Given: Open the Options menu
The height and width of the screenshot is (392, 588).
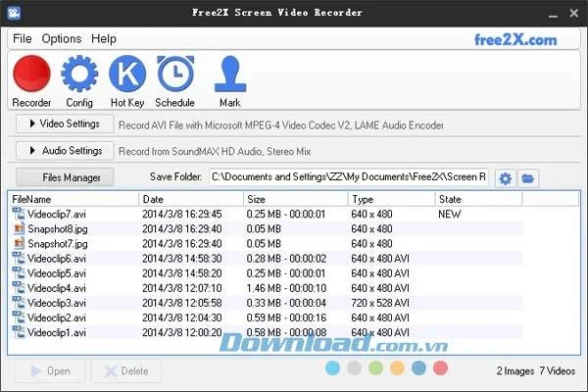Looking at the screenshot, I should (x=62, y=38).
